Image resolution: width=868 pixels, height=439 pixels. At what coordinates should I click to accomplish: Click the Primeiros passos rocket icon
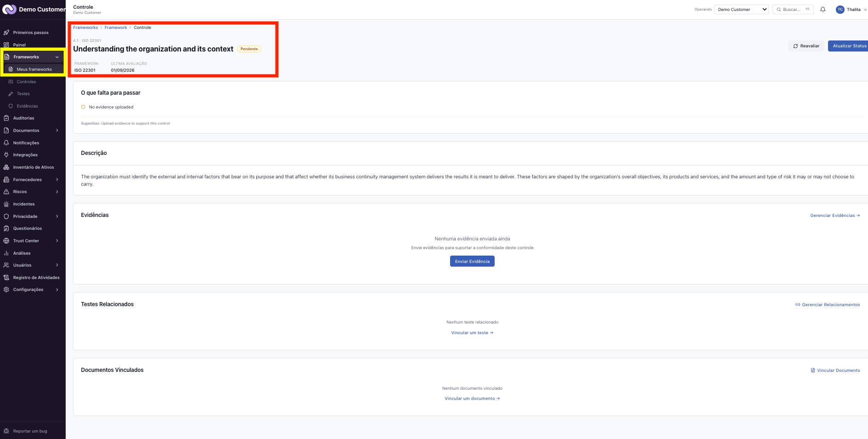pos(6,33)
